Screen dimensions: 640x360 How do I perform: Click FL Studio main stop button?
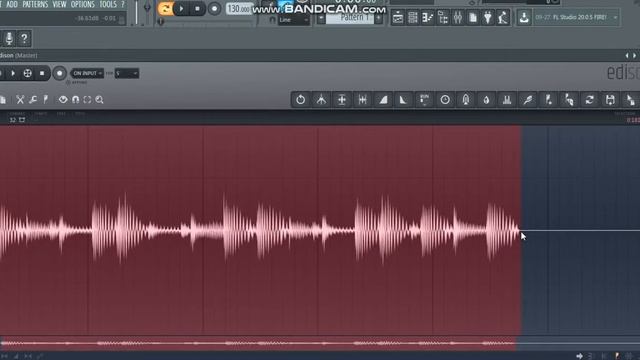pos(198,9)
